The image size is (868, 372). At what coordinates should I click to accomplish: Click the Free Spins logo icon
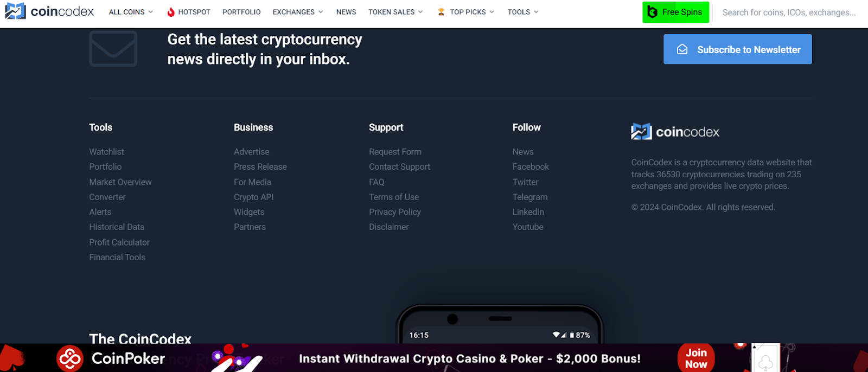653,12
